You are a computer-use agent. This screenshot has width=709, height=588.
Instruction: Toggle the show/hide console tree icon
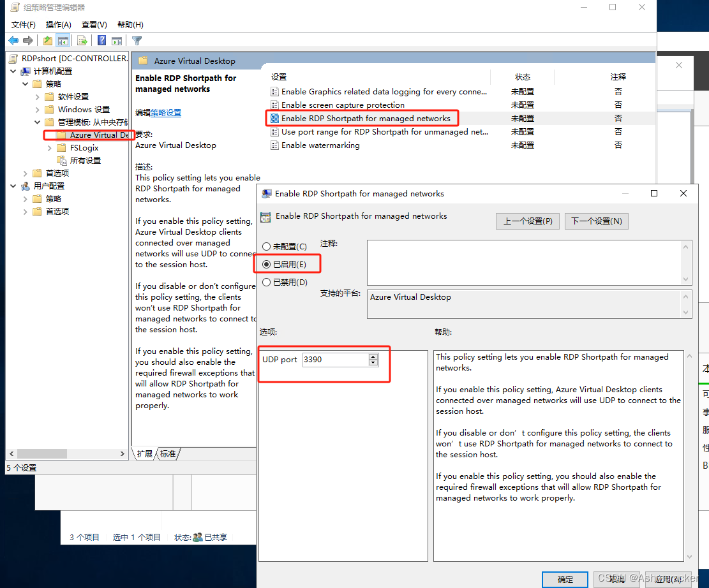tap(63, 41)
